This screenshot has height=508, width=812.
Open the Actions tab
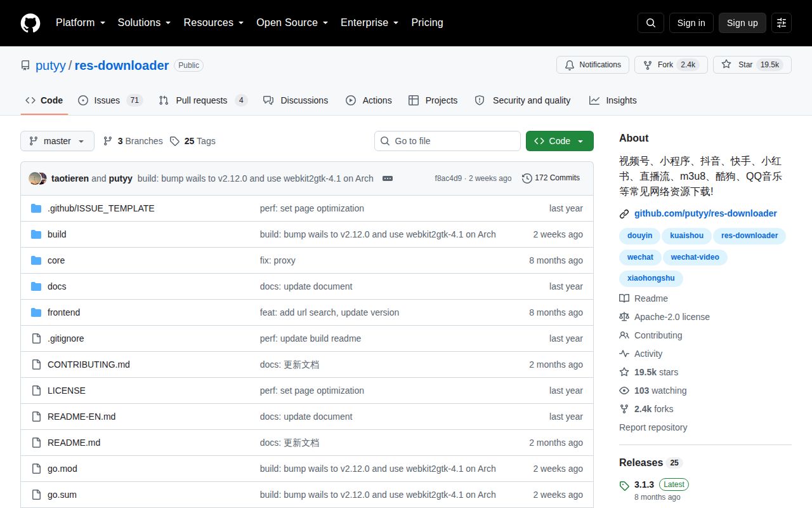pyautogui.click(x=369, y=100)
